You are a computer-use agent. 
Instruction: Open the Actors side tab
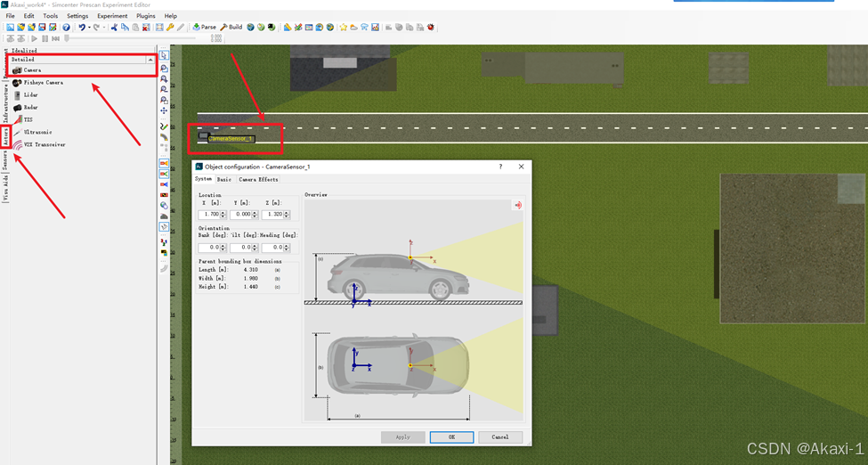(6, 136)
